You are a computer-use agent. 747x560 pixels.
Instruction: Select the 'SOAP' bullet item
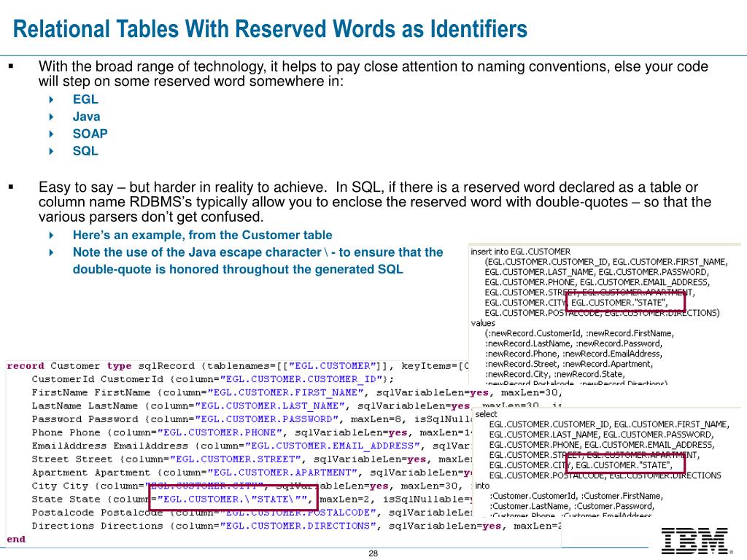pyautogui.click(x=90, y=133)
